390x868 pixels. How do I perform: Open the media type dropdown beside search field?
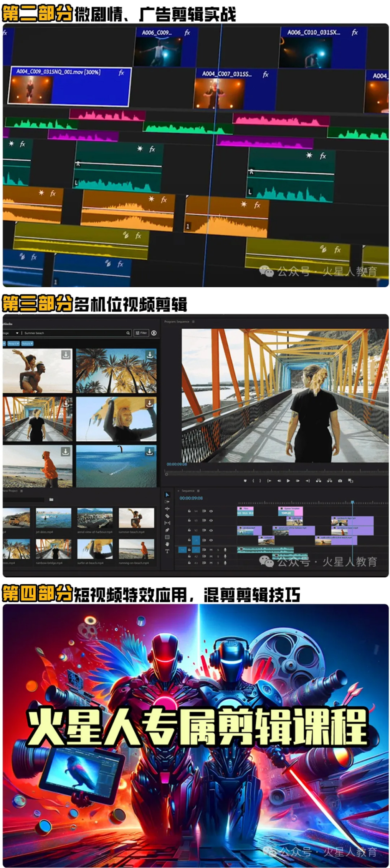17,333
